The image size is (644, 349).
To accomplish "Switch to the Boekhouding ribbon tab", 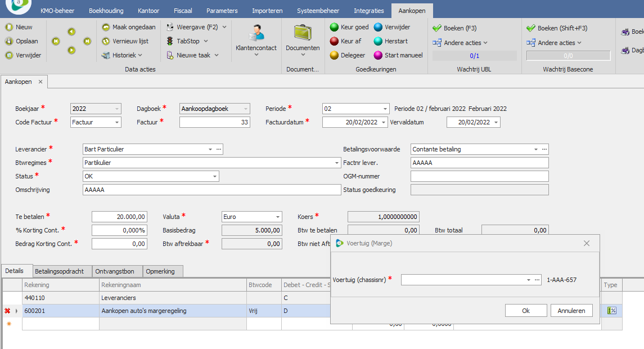I will tap(106, 11).
